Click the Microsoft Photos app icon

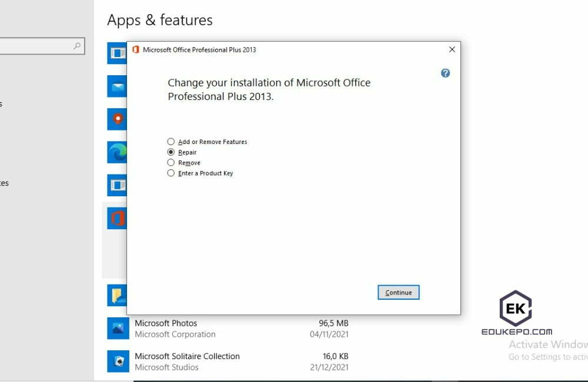(118, 329)
